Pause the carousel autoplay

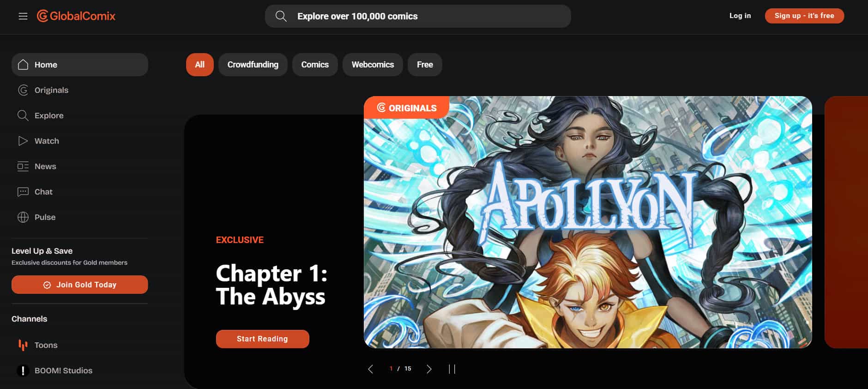point(452,369)
